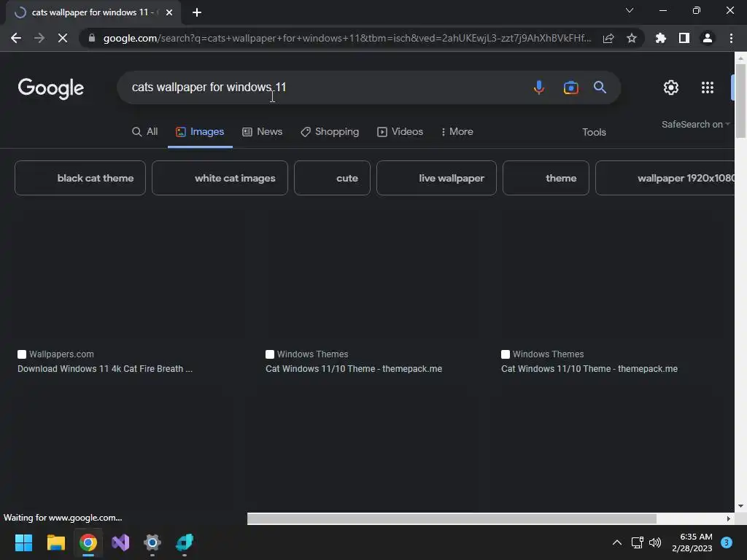Screen dimensions: 747x560
Task: Open Visual Studio from the taskbar
Action: pos(120,542)
